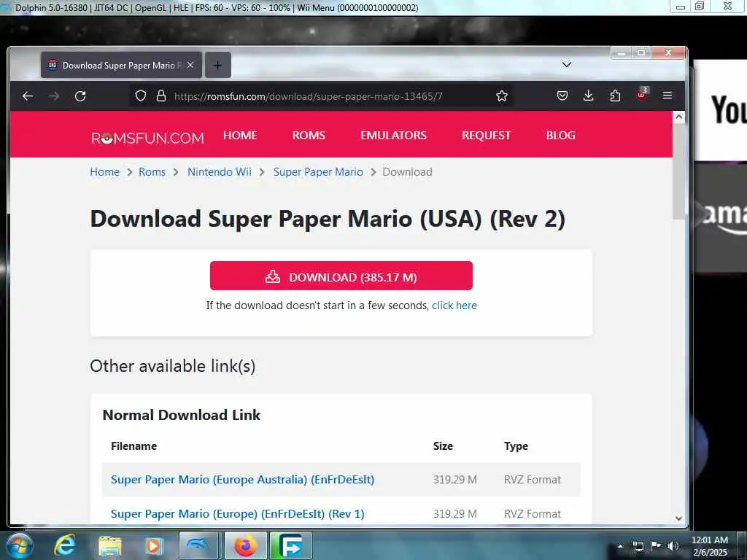This screenshot has height=560, width=747.
Task: Go back using the browser back arrow
Action: point(28,96)
